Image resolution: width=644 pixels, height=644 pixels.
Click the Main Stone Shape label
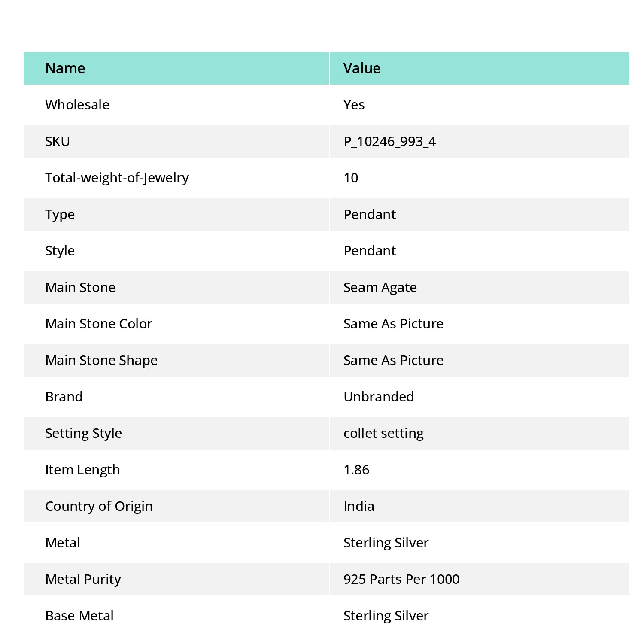coord(101,360)
